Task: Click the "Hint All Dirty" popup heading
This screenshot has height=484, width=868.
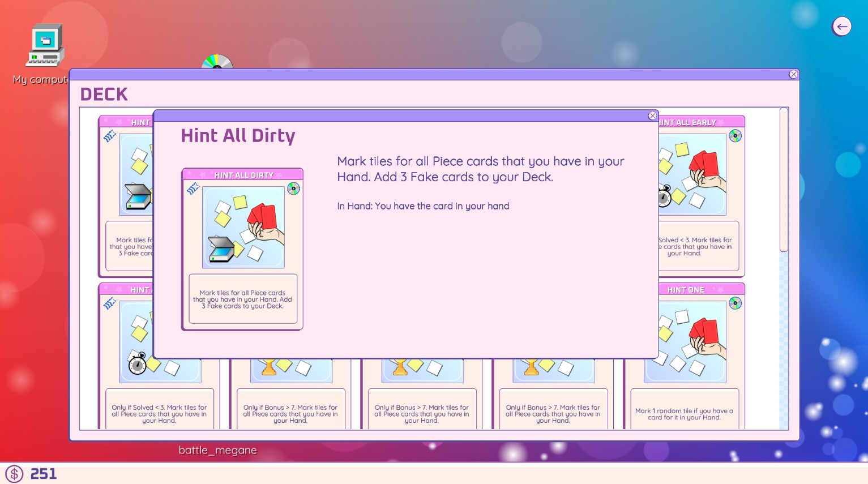Action: 238,136
